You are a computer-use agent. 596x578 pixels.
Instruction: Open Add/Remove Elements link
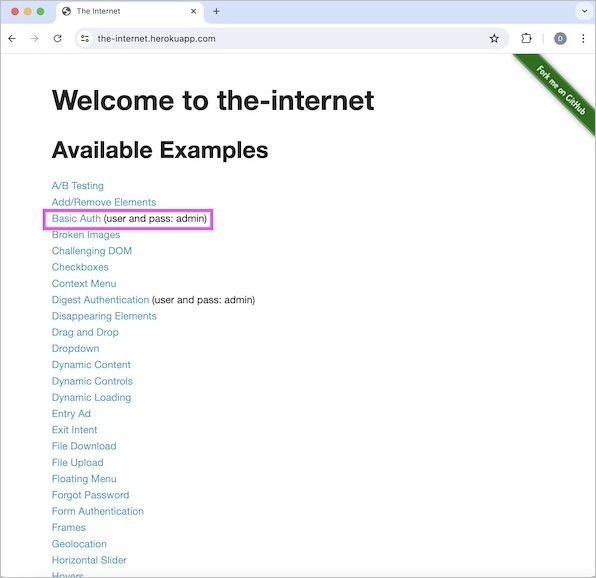pos(104,202)
